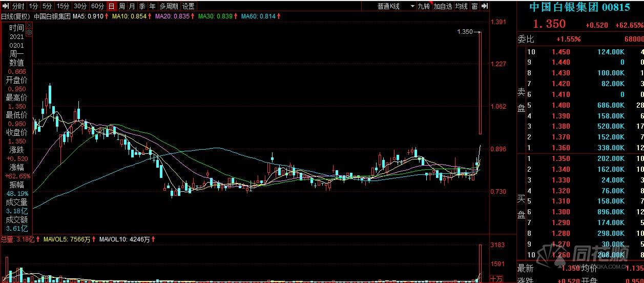The height and width of the screenshot is (283, 644).
Task: Switch to the 周 weekly chart
Action: tap(121, 6)
